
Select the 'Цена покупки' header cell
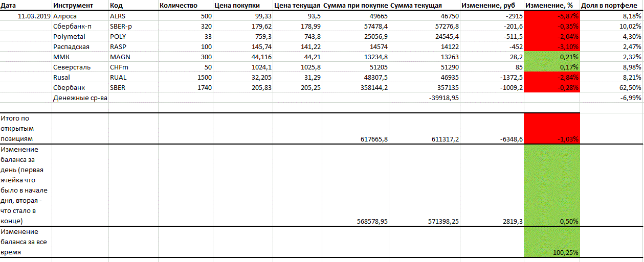(243, 6)
